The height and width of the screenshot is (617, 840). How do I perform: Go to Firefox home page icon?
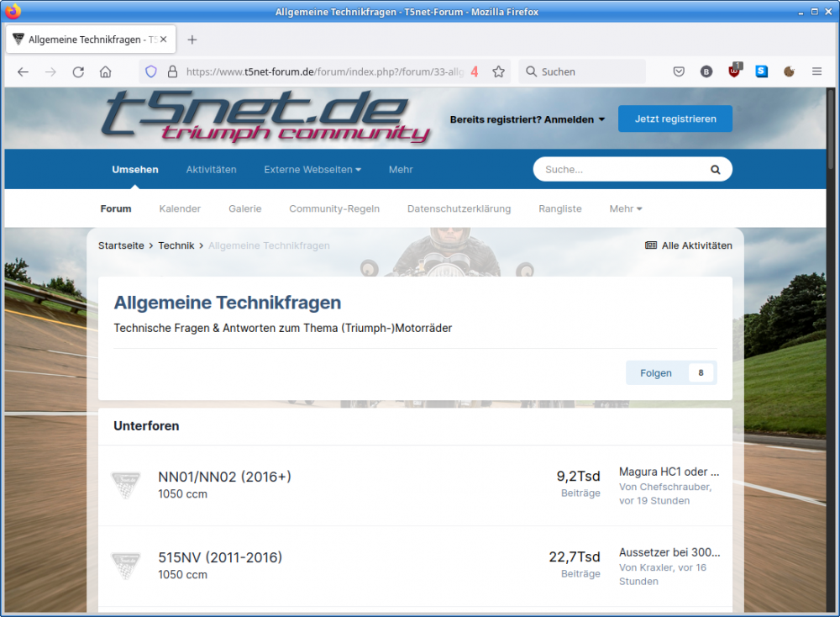click(105, 72)
